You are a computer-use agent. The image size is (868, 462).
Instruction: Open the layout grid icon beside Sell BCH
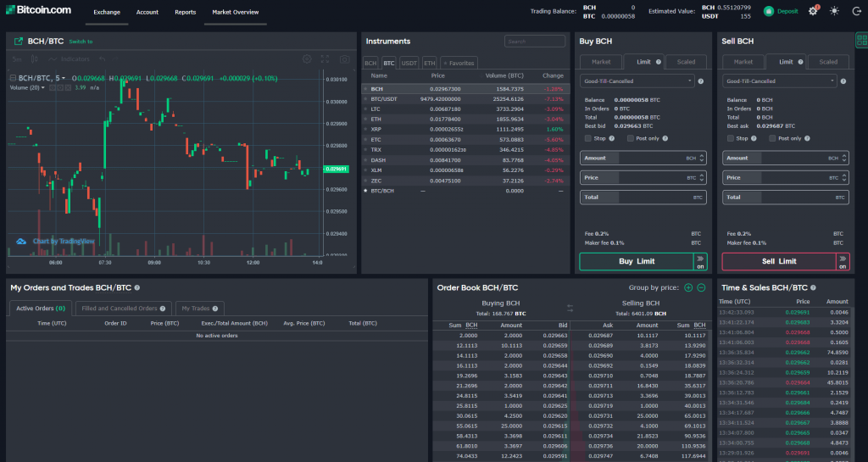[x=861, y=39]
